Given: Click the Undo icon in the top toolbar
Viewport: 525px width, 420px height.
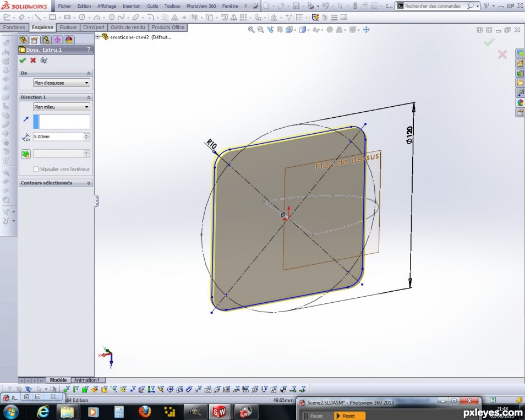Looking at the screenshot, I should tap(325, 6).
